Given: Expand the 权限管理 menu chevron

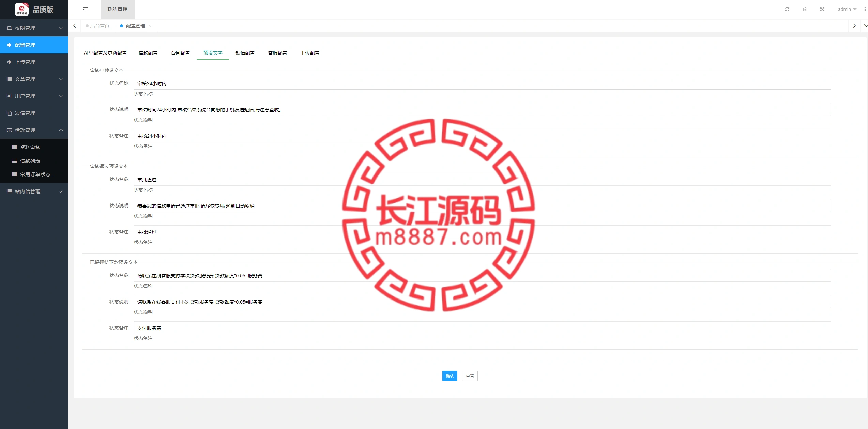Looking at the screenshot, I should 61,28.
